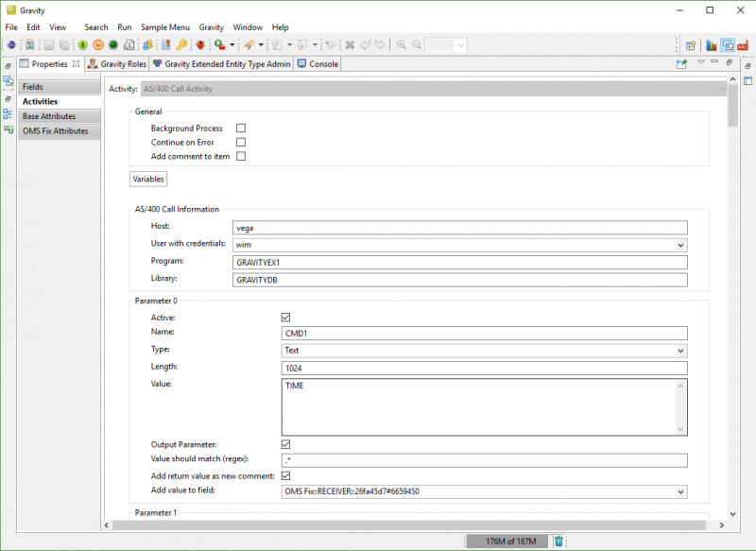Image resolution: width=756 pixels, height=551 pixels.
Task: Click the zoom in magnifier icon
Action: click(401, 44)
